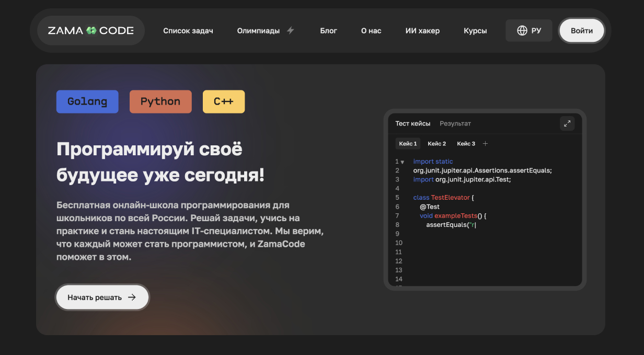Viewport: 644px width, 355px height.
Task: Open the Курсы page
Action: (x=475, y=30)
